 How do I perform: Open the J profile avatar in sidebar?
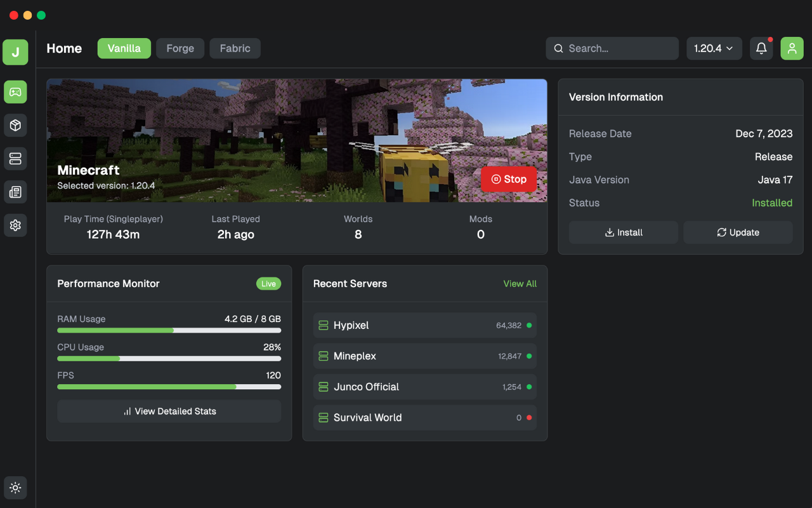[x=15, y=52]
